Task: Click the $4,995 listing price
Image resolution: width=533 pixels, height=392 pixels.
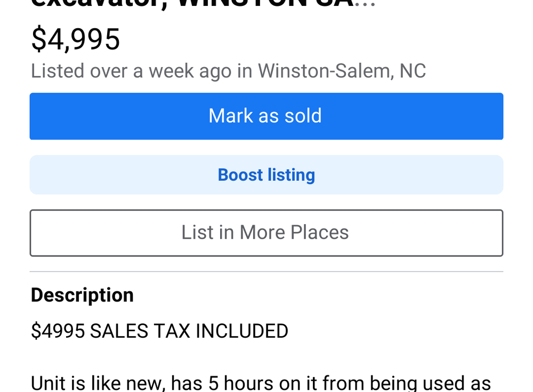Action: tap(76, 39)
